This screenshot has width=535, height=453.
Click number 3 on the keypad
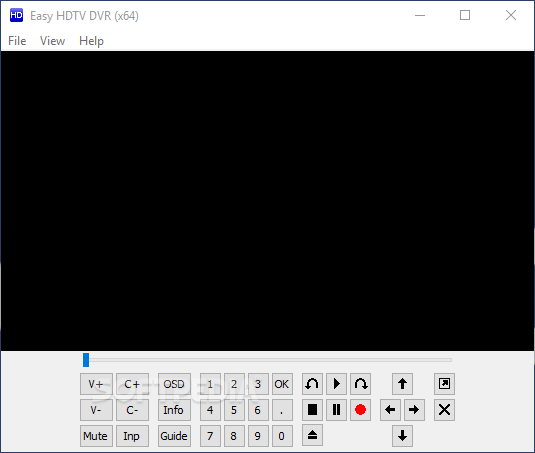[x=258, y=384]
